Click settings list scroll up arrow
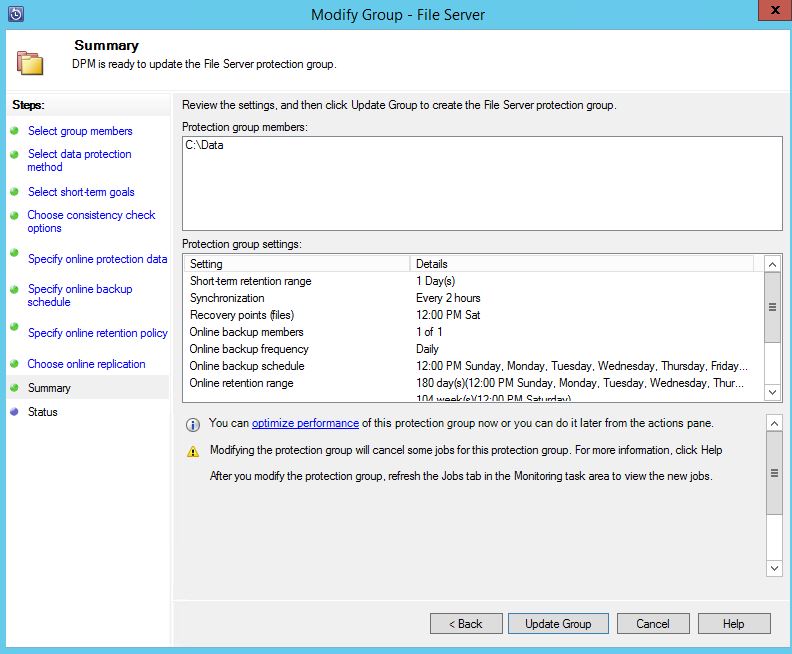 click(772, 264)
